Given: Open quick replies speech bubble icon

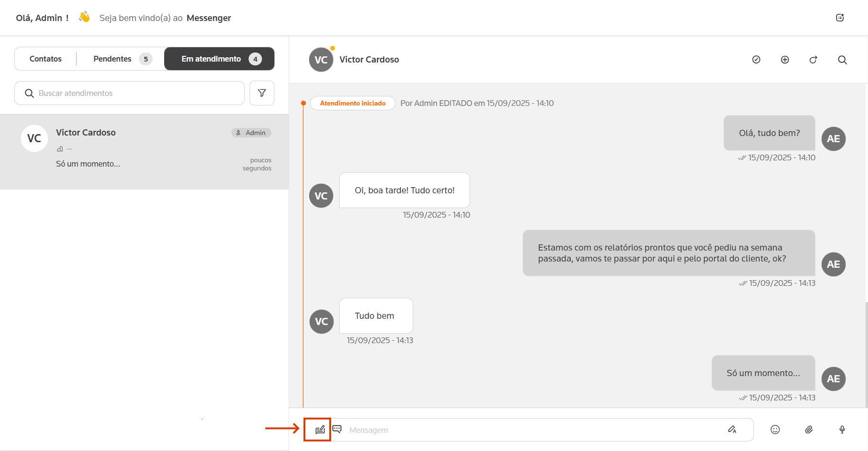Looking at the screenshot, I should point(337,429).
